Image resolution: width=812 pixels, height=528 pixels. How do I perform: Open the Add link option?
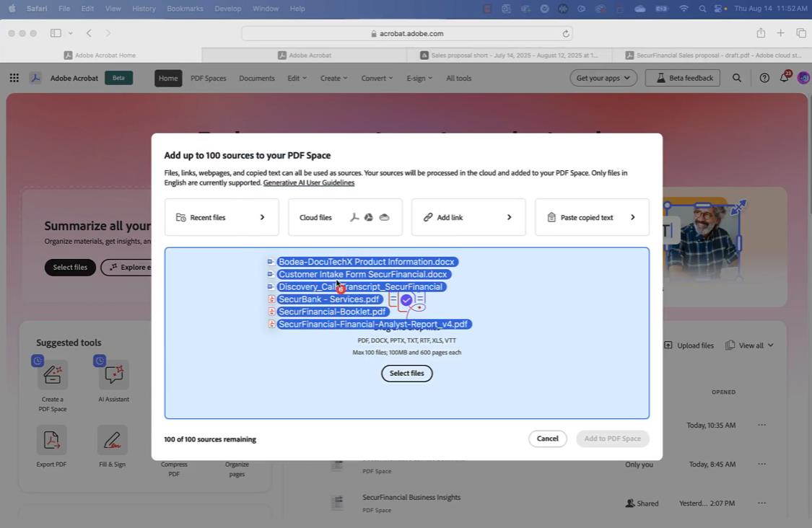pyautogui.click(x=468, y=217)
